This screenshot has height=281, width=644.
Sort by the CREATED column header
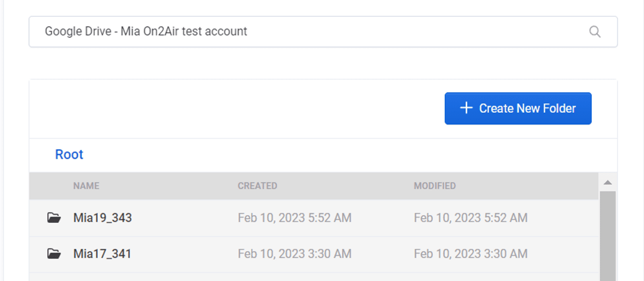pos(257,186)
